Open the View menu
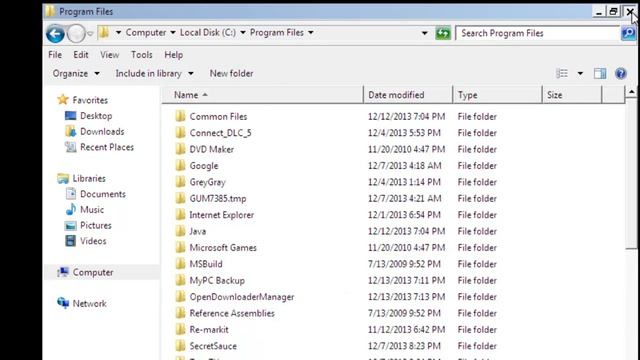This screenshot has height=360, width=640. [109, 55]
